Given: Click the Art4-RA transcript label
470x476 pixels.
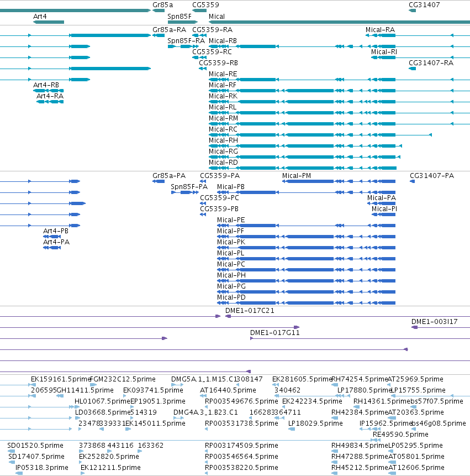Looking at the screenshot, I should 50,96.
